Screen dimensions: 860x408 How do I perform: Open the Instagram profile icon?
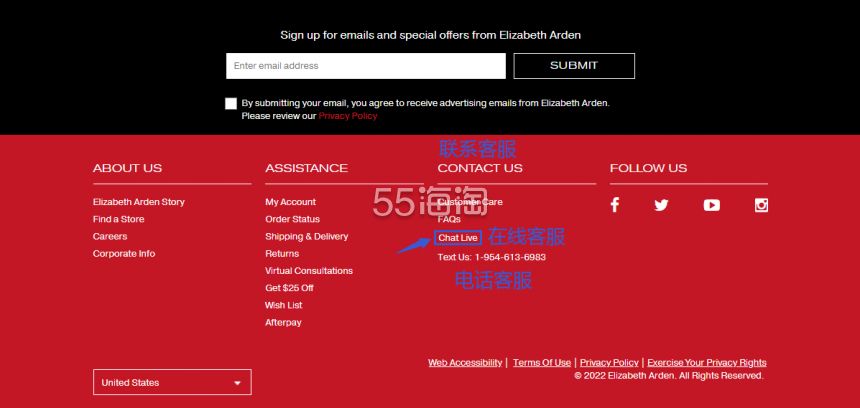coord(761,205)
